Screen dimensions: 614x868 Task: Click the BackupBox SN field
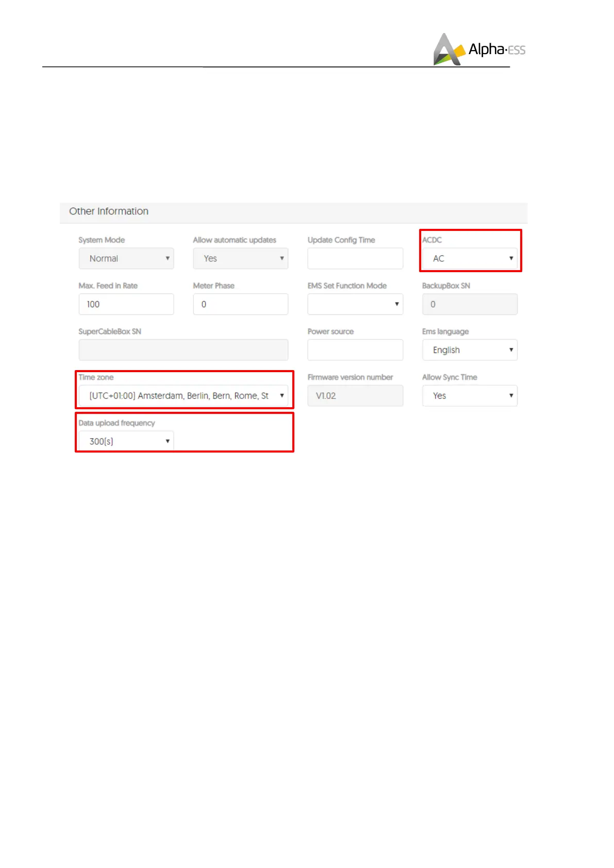click(470, 304)
